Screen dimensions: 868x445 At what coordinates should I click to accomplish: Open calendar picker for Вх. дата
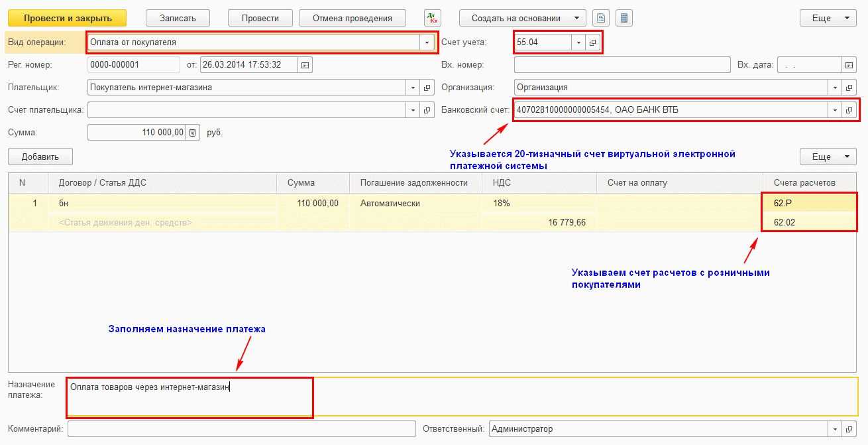(849, 65)
